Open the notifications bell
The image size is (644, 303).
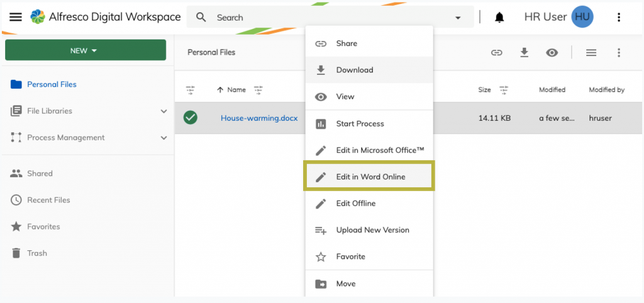[x=499, y=17]
